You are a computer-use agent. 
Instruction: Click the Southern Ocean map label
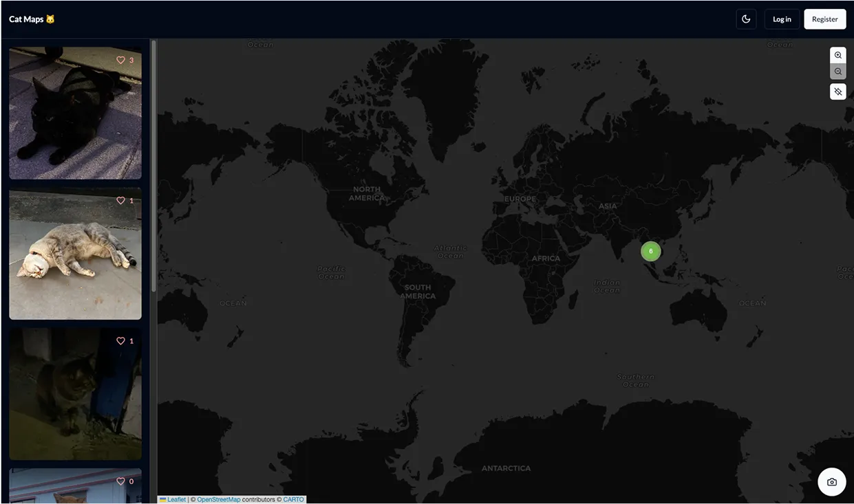636,380
